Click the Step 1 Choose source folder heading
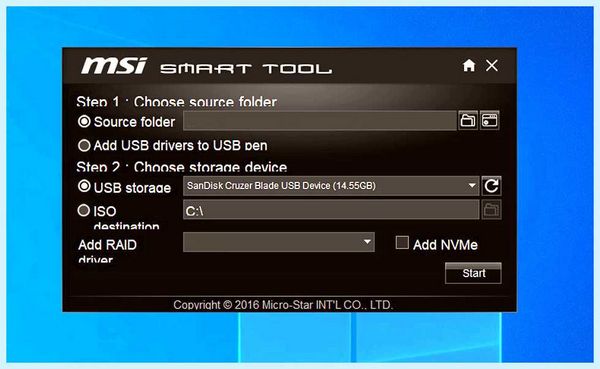 176,102
